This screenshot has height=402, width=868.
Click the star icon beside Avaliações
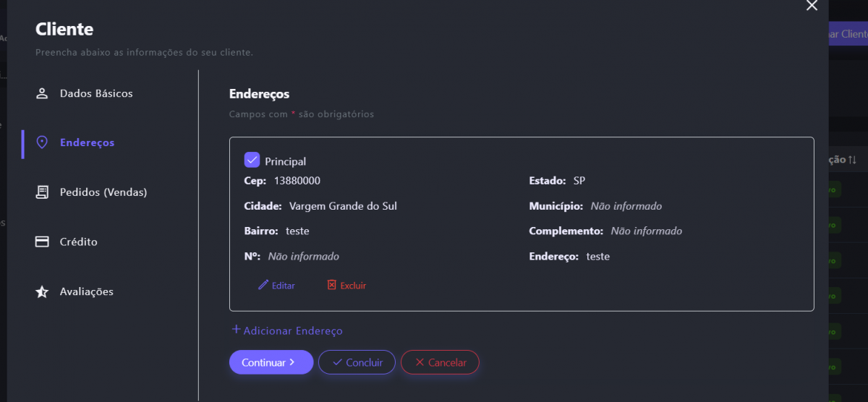[42, 291]
